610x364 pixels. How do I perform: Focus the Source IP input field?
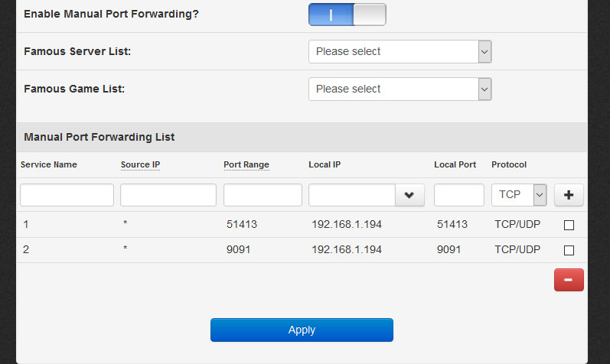[x=168, y=195]
